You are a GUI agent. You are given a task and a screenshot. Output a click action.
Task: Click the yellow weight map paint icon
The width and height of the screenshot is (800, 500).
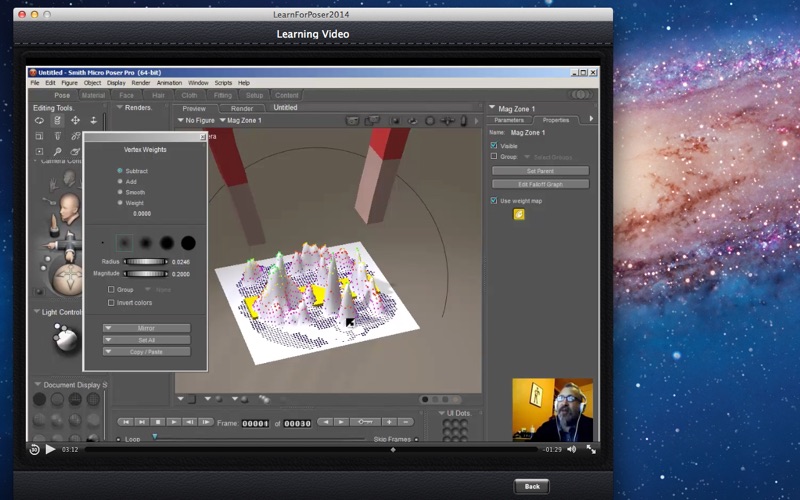519,214
